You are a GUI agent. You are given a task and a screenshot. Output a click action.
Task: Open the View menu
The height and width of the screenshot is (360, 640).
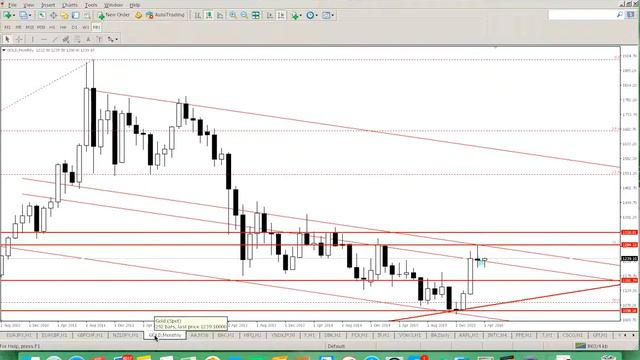pos(29,5)
